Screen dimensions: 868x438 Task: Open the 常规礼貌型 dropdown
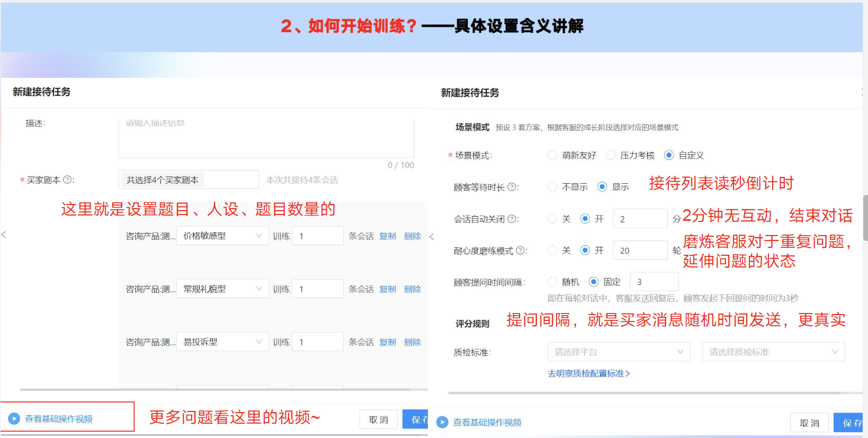[222, 289]
